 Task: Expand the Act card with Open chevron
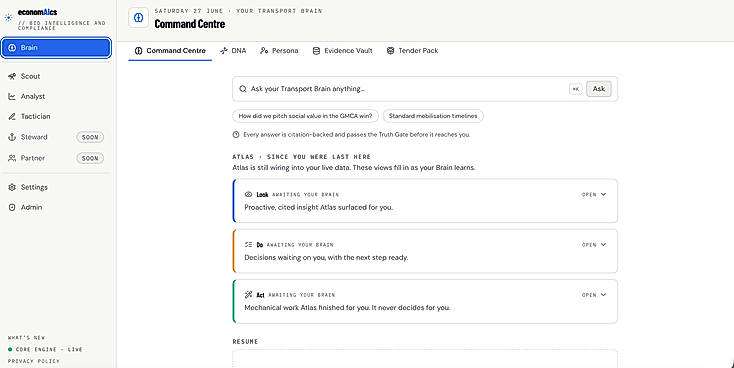(594, 295)
